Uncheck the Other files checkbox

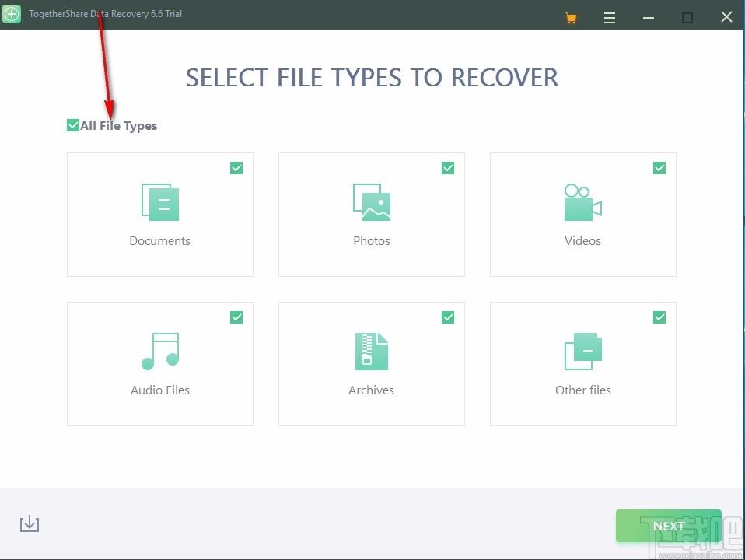[659, 317]
